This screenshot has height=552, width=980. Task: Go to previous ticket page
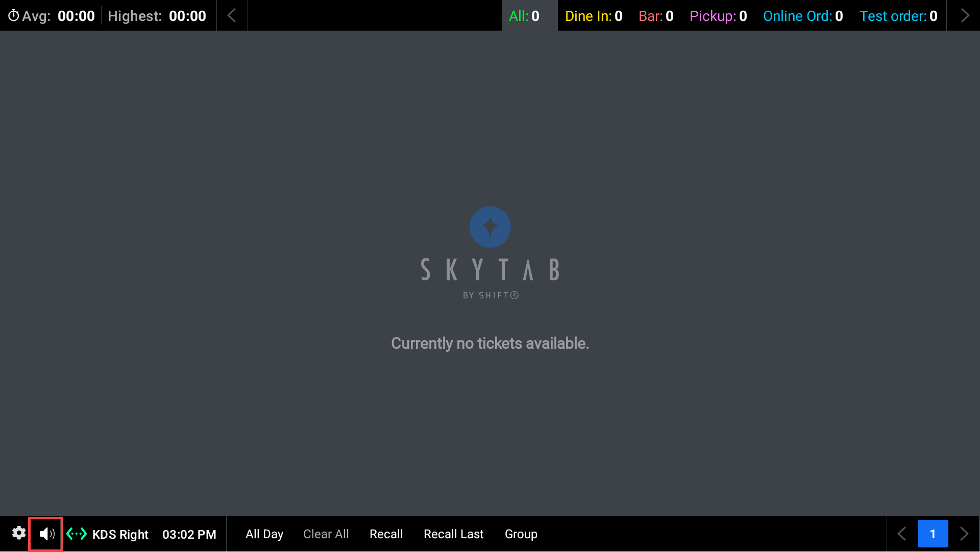click(902, 534)
